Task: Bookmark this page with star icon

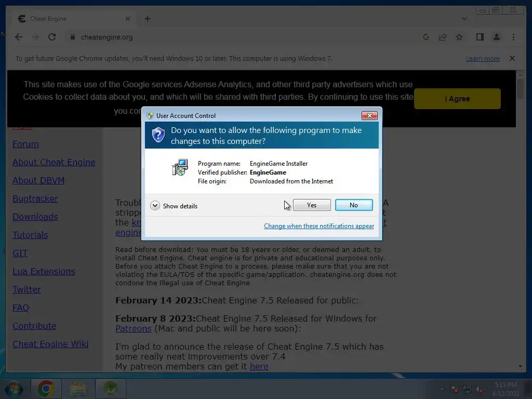Action: pyautogui.click(x=459, y=37)
